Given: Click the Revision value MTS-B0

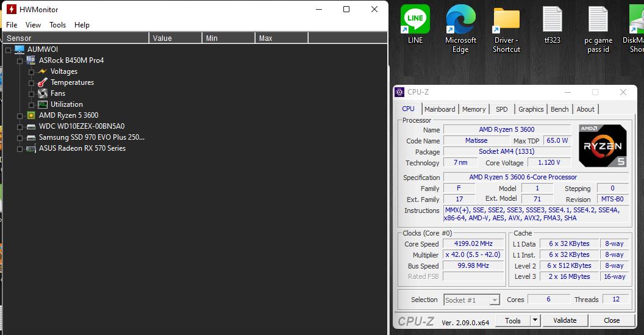Looking at the screenshot, I should [612, 199].
